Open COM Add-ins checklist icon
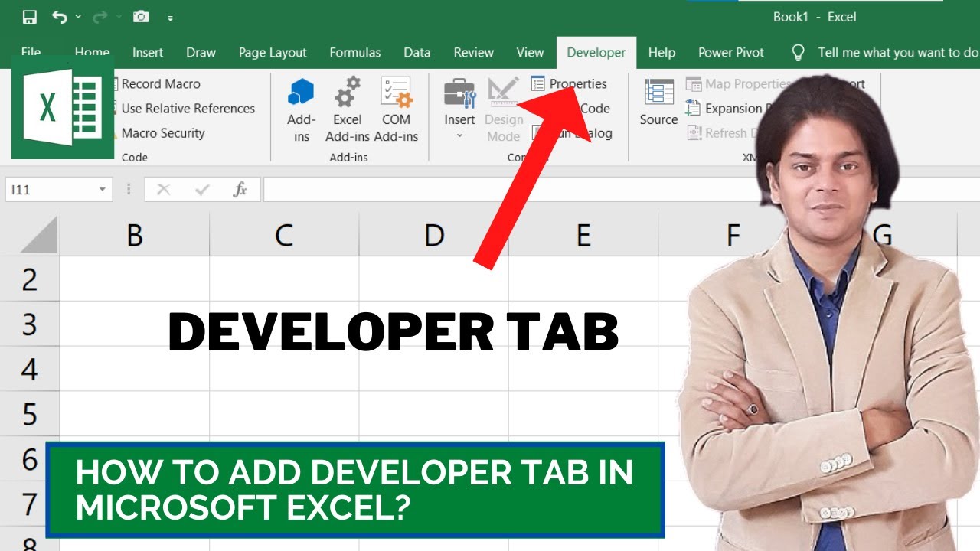 pyautogui.click(x=396, y=92)
